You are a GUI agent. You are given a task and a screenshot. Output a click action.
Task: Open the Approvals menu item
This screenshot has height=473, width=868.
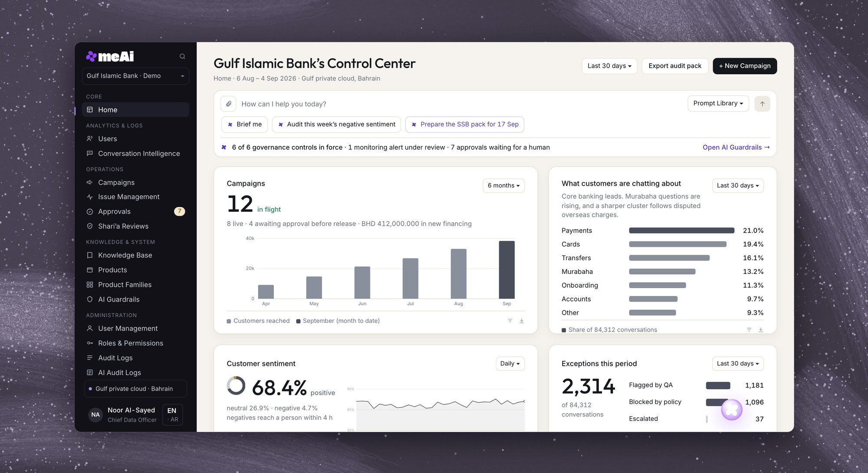tap(135, 212)
